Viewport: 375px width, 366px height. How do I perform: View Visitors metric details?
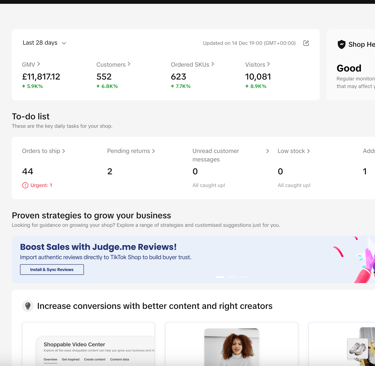tap(257, 64)
